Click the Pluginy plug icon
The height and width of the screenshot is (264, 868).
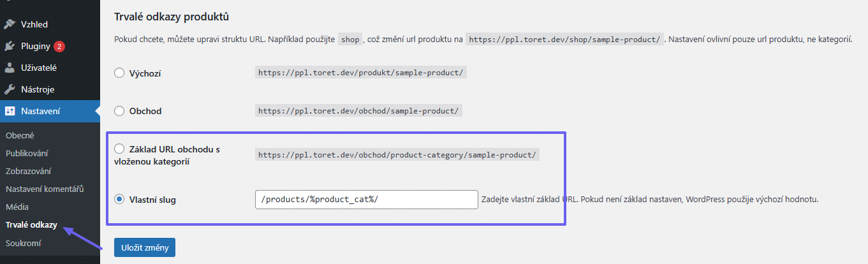[10, 47]
